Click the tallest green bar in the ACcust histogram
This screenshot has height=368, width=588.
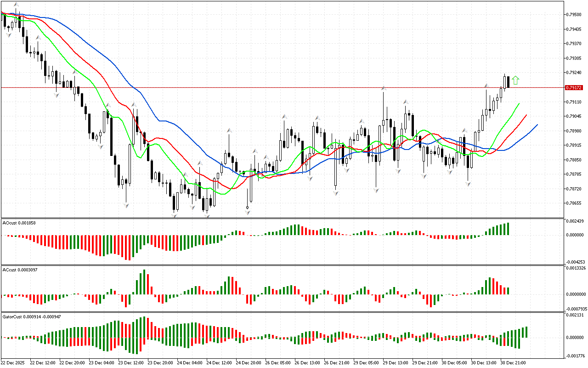coord(144,282)
